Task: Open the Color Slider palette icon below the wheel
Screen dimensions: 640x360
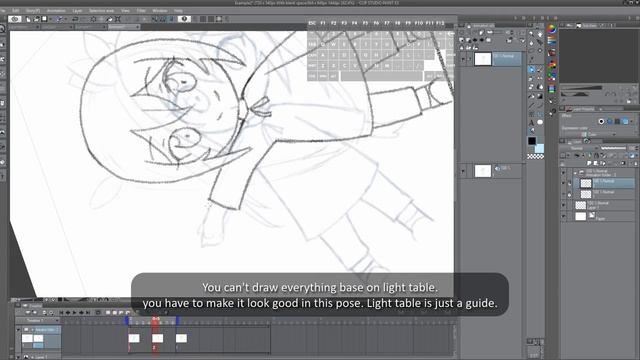Action: 552,40
